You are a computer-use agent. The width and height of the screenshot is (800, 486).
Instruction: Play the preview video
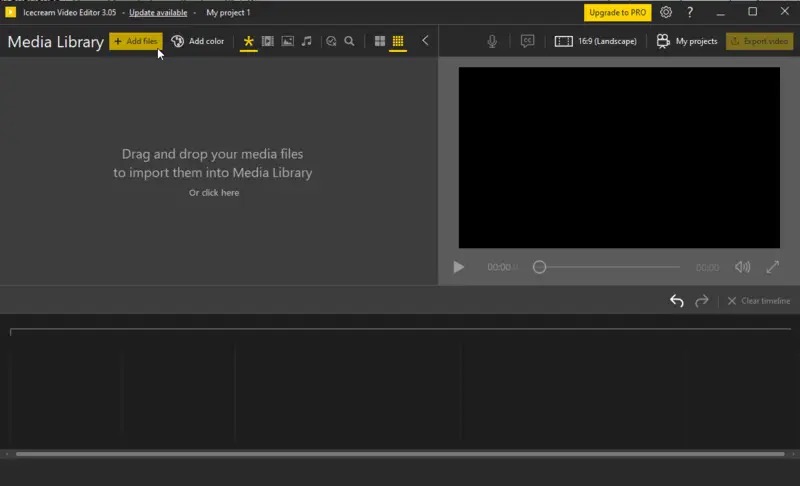coord(458,267)
